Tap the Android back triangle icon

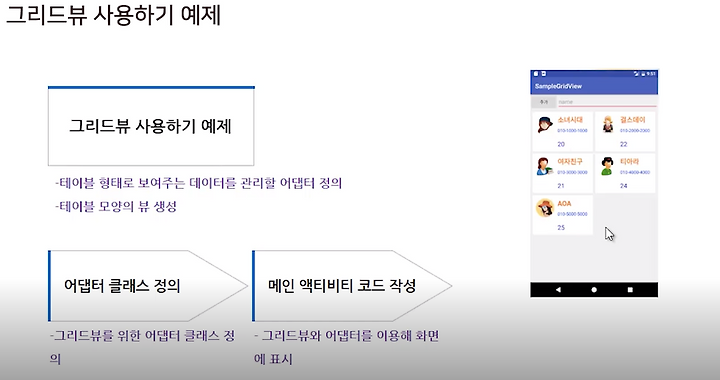(558, 290)
